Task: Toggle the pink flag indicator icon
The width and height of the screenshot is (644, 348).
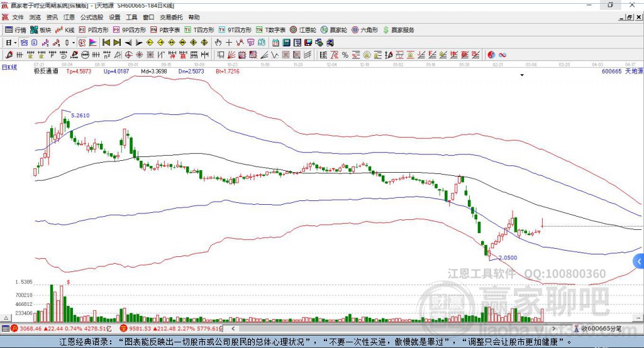Action: click(x=94, y=43)
